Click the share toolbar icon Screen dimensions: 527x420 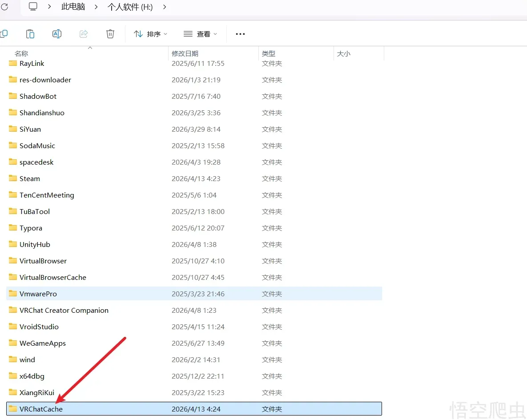84,34
